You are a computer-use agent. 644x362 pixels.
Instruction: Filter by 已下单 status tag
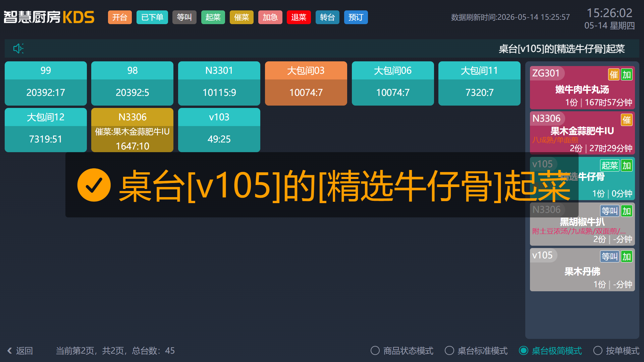152,17
